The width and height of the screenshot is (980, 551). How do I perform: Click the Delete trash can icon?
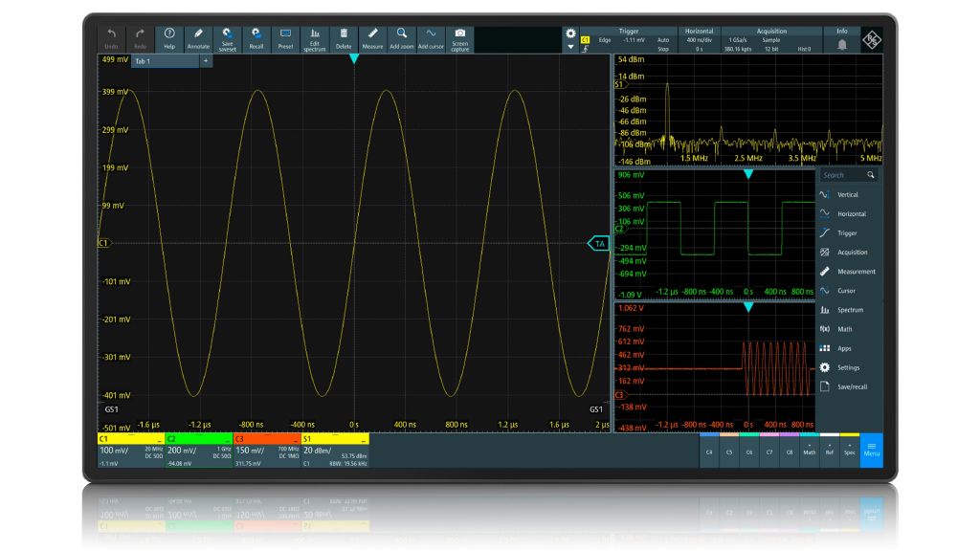[344, 38]
